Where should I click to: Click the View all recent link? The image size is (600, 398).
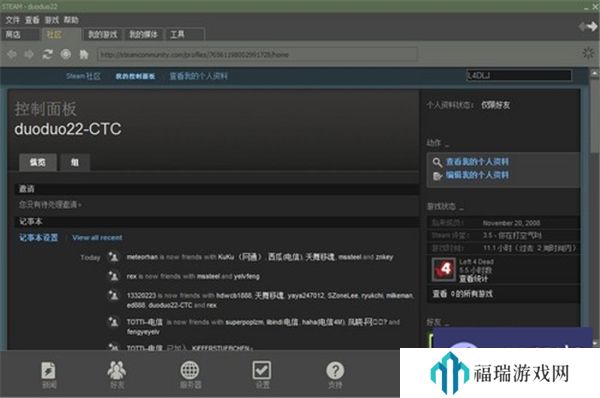point(97,238)
